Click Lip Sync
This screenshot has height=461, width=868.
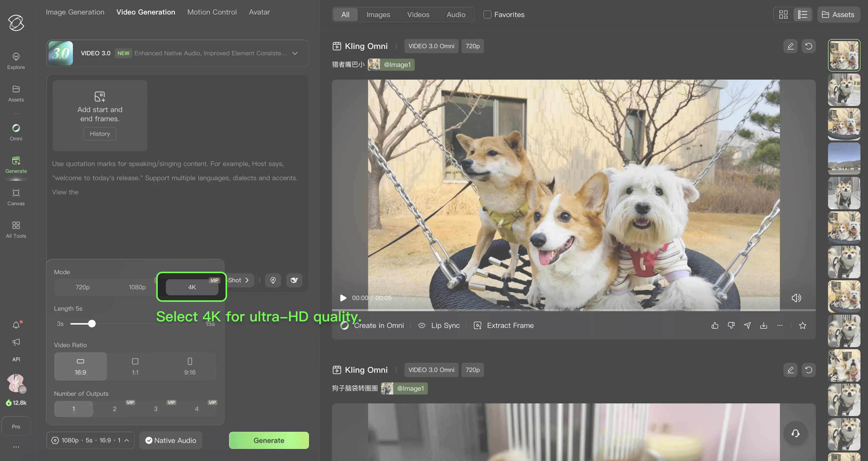439,325
